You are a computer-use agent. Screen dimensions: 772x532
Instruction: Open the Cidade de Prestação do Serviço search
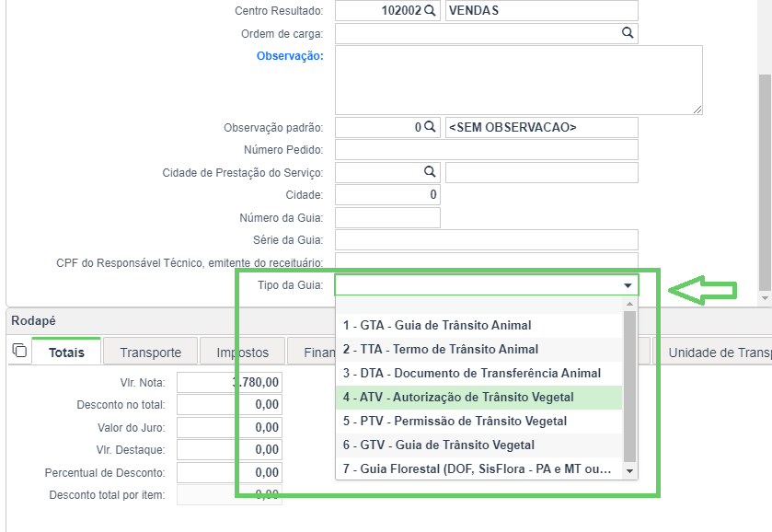pyautogui.click(x=430, y=171)
